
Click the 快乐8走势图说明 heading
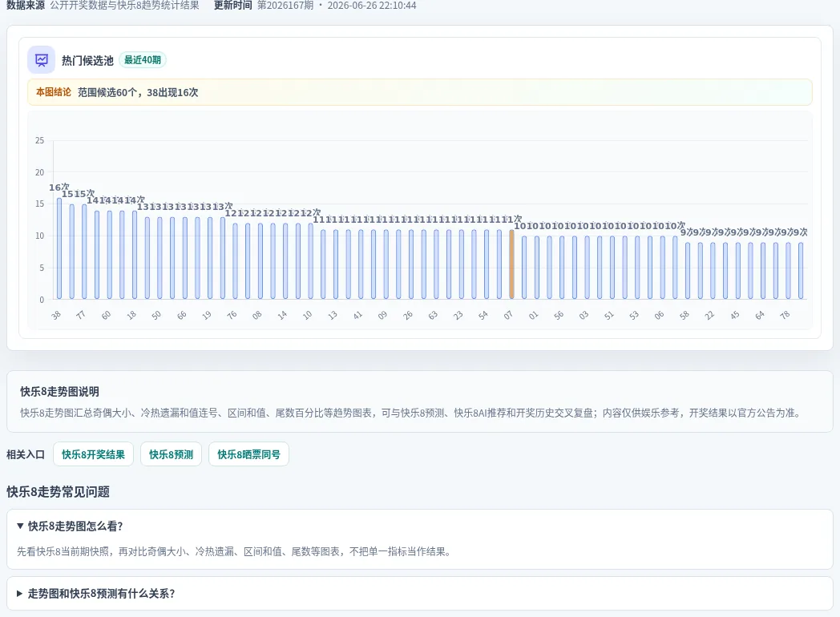[x=59, y=392]
